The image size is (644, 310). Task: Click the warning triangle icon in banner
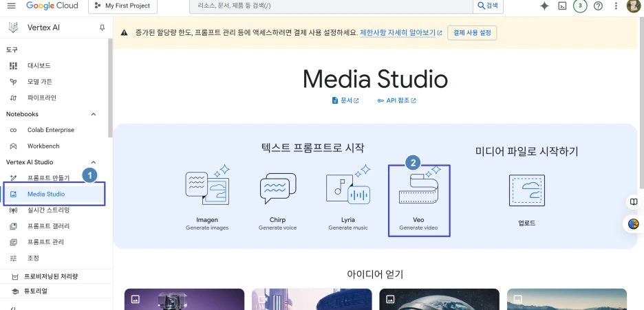125,33
